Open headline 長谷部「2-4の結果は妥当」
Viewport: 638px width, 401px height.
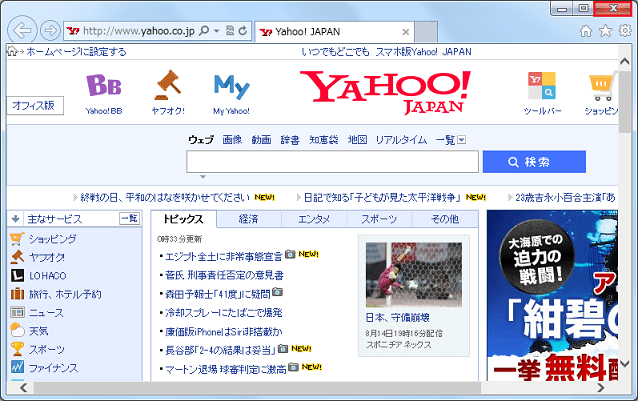(221, 350)
